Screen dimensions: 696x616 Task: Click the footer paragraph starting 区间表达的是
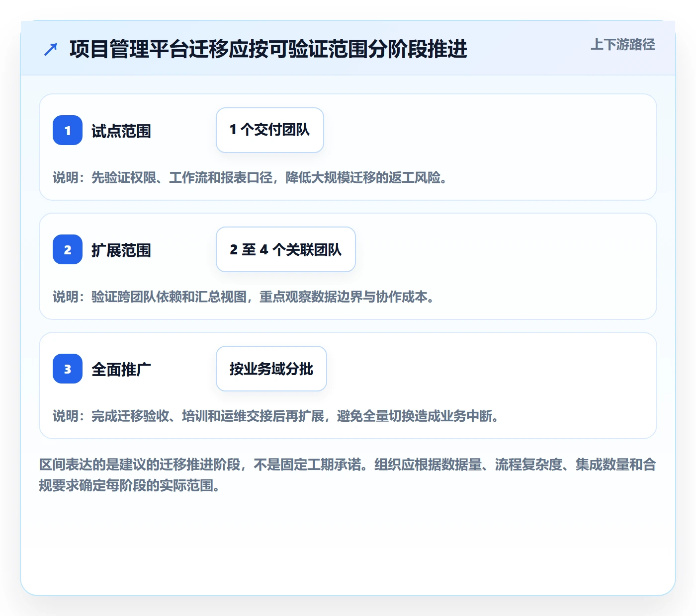(x=348, y=475)
